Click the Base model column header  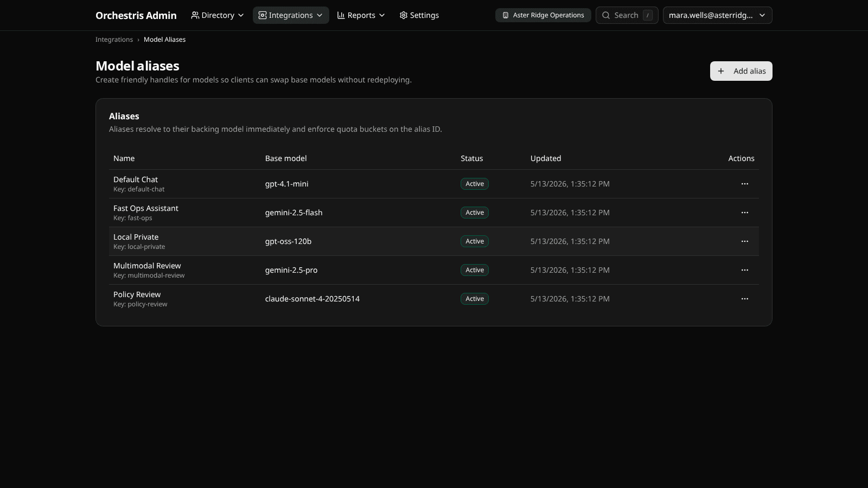[x=286, y=158]
